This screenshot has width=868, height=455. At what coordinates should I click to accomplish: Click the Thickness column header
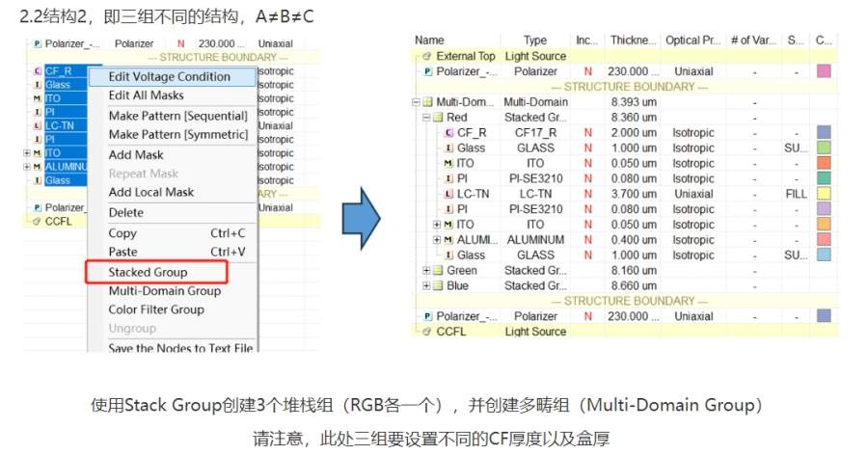tap(633, 40)
